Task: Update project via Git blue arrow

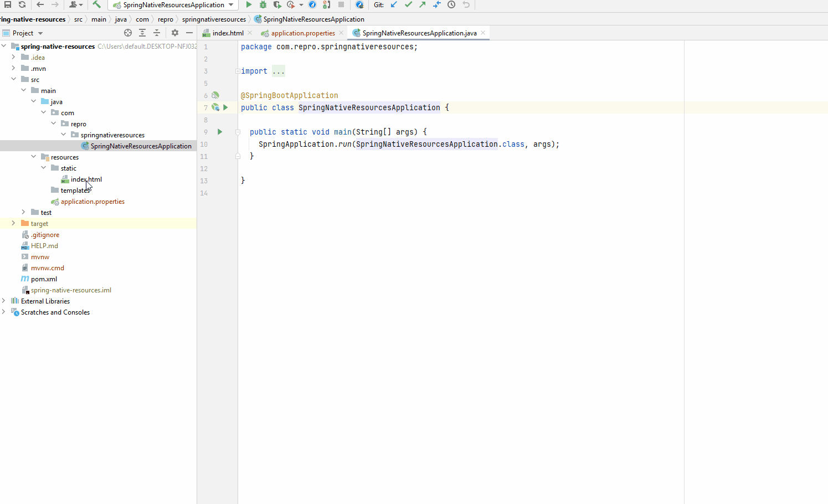Action: (394, 4)
